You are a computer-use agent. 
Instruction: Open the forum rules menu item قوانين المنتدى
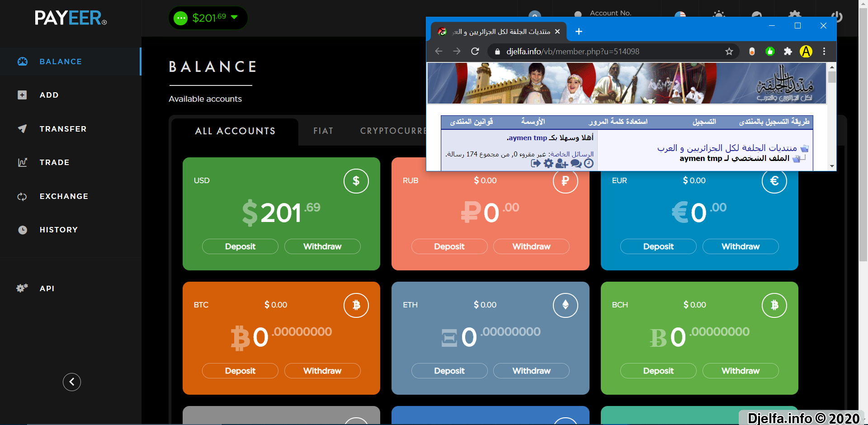tap(472, 122)
